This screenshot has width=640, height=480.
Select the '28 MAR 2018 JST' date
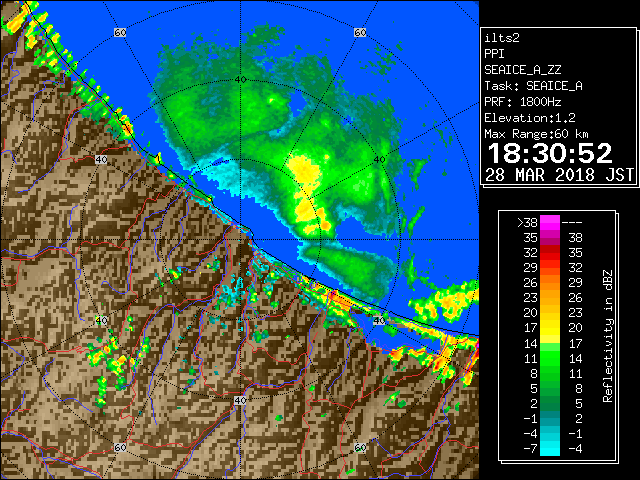pyautogui.click(x=559, y=175)
